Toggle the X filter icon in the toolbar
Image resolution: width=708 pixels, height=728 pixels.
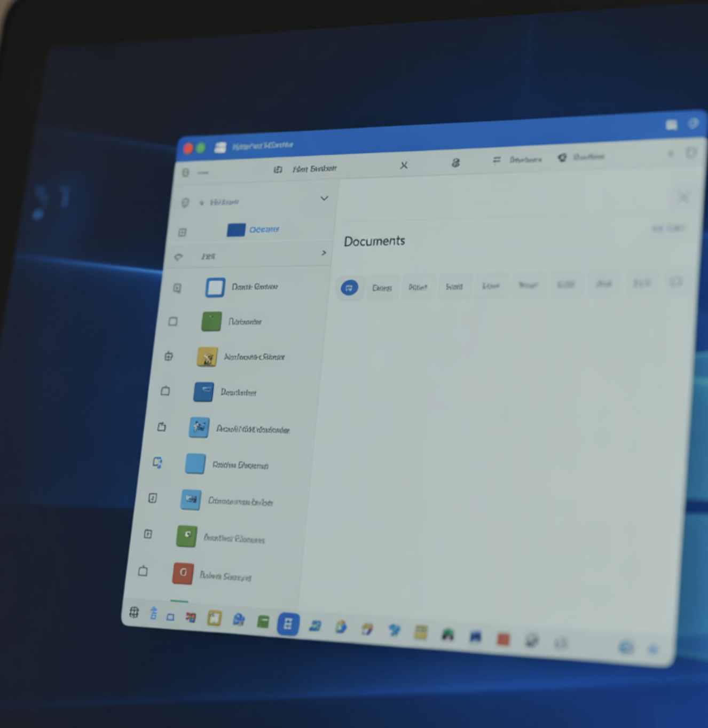point(404,165)
